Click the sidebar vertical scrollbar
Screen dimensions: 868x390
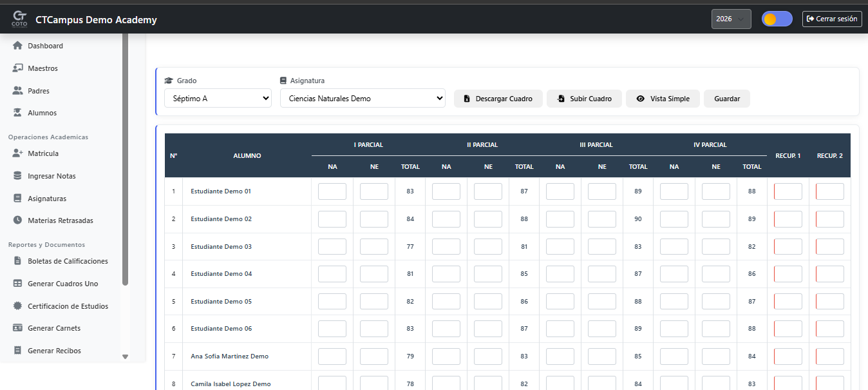(125, 160)
